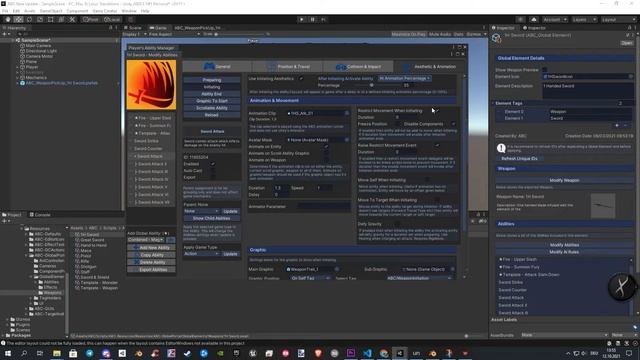Viewport: 640px width, 360px height.
Task: Toggle the Enabled checkbox for Sword Attack
Action: [212, 164]
